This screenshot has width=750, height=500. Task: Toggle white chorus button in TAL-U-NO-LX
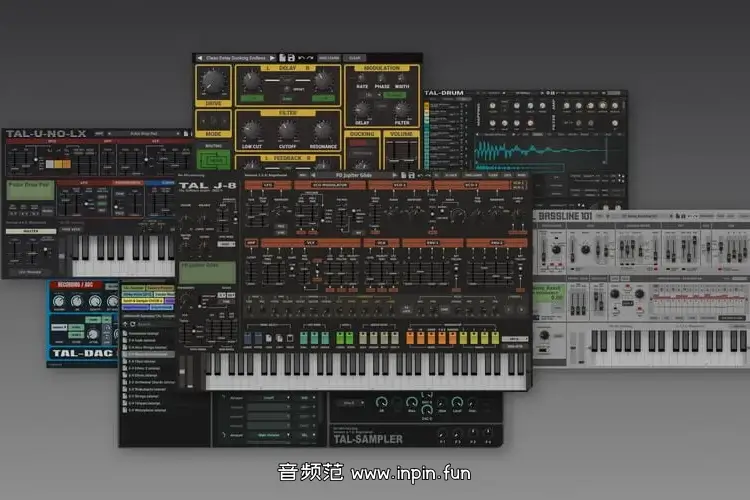[50, 164]
